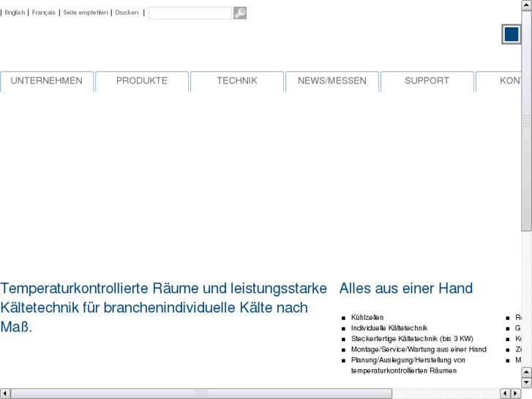Open the 'Seite empfehlen' link

point(86,12)
